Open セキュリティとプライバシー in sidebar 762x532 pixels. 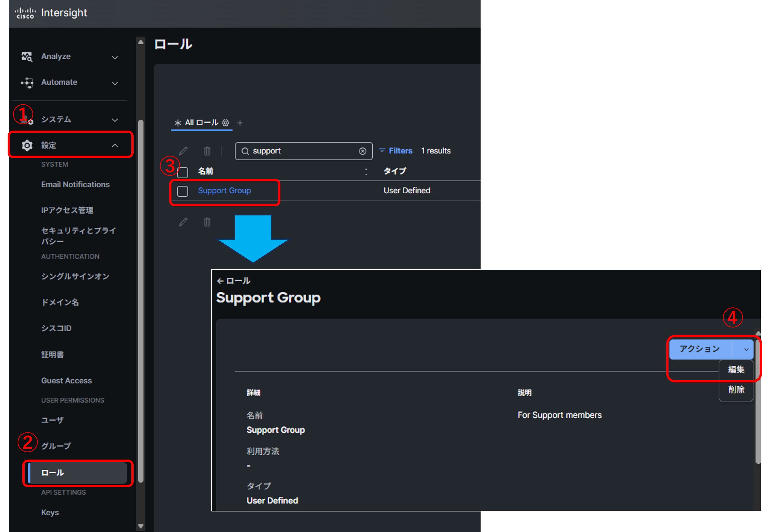[x=78, y=236]
